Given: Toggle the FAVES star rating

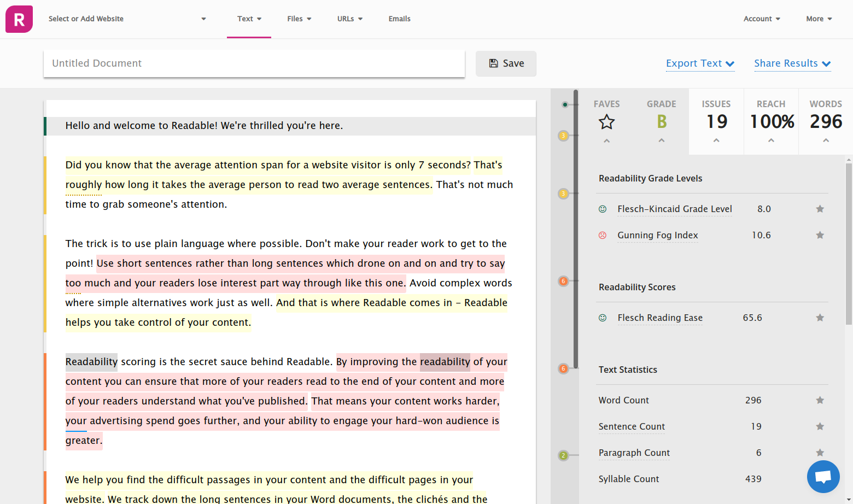Looking at the screenshot, I should click(x=606, y=122).
